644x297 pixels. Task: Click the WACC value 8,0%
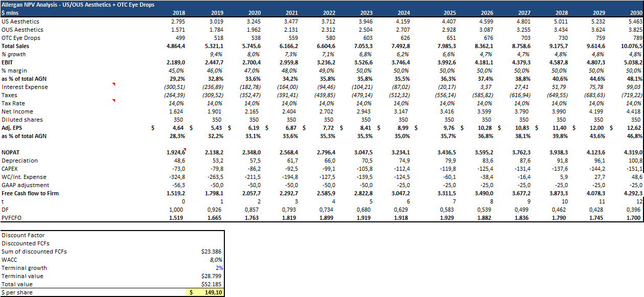217,259
